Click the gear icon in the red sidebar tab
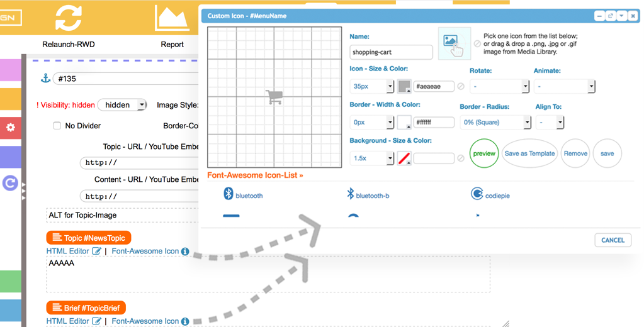This screenshot has height=327, width=644. pos(10,128)
